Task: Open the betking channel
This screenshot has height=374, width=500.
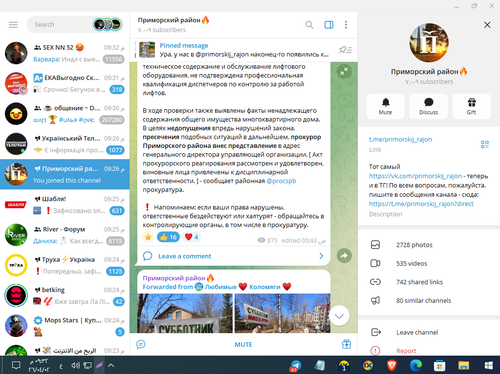Action: (65, 296)
